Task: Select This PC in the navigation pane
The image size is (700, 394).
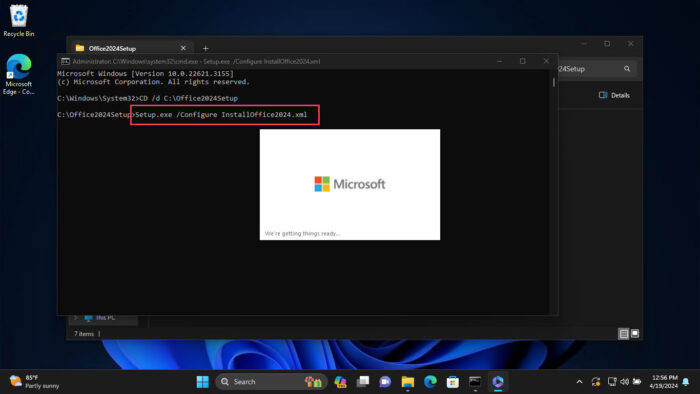Action: pyautogui.click(x=105, y=318)
